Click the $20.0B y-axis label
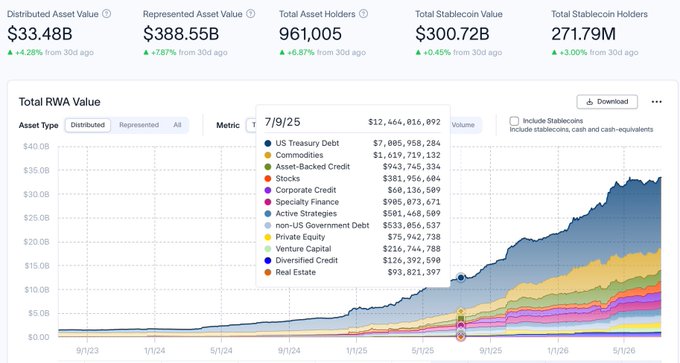 coord(36,242)
